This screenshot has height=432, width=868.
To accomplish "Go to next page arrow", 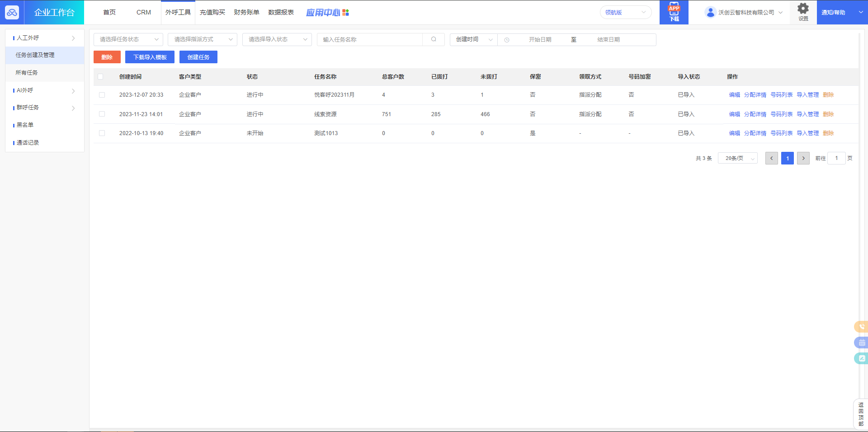I will point(803,158).
